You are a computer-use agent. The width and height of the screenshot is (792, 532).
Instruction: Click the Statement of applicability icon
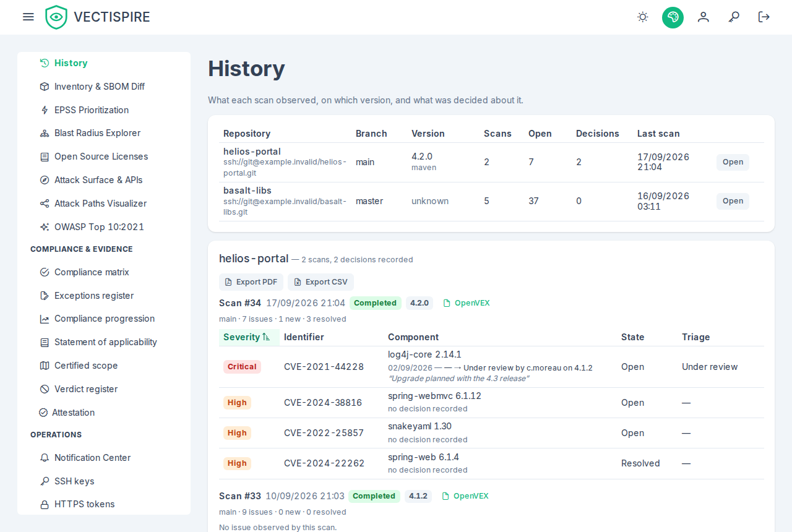(45, 342)
